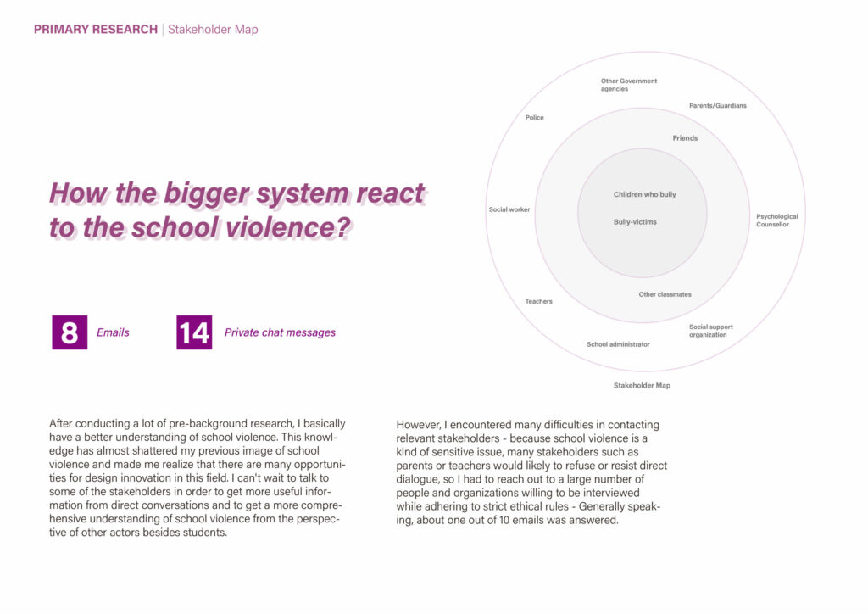Click the 'Stakeholder Map' header subtitle at top
The height and width of the screenshot is (614, 868).
click(x=213, y=30)
